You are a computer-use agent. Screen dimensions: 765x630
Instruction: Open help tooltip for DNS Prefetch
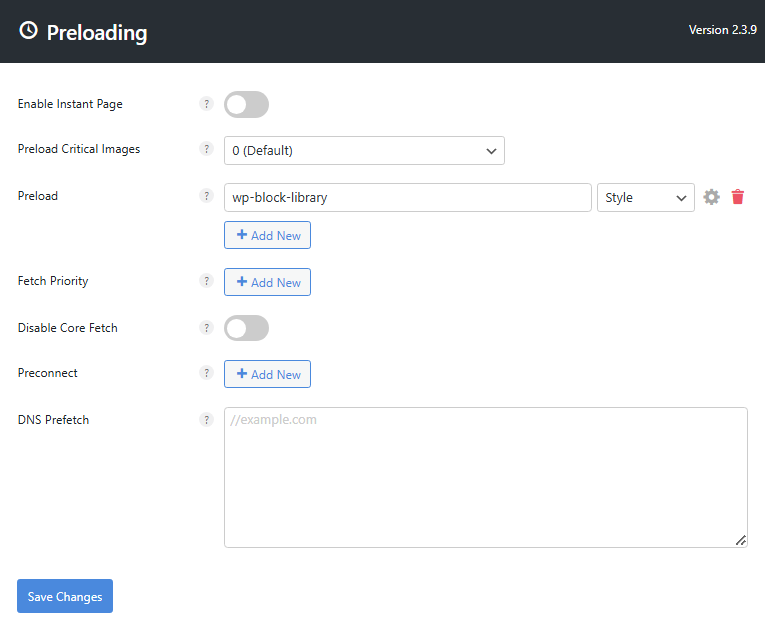[x=206, y=420]
